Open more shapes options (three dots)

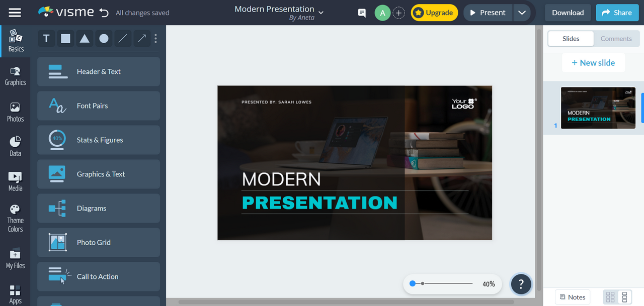click(156, 38)
